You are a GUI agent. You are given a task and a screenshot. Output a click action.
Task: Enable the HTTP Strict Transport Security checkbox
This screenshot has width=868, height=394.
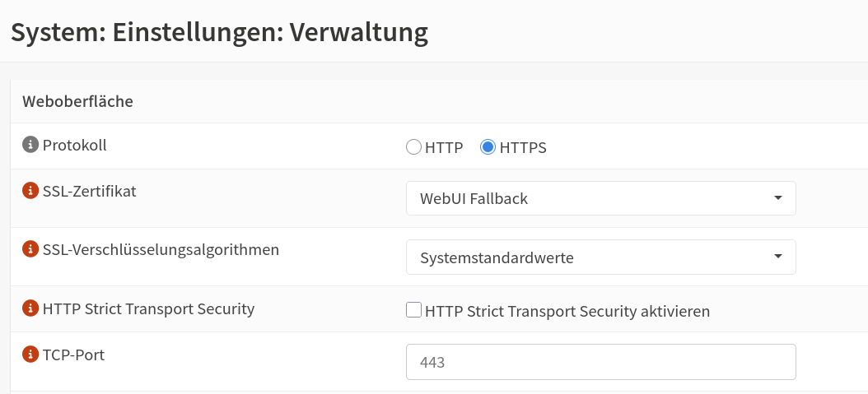pos(413,310)
